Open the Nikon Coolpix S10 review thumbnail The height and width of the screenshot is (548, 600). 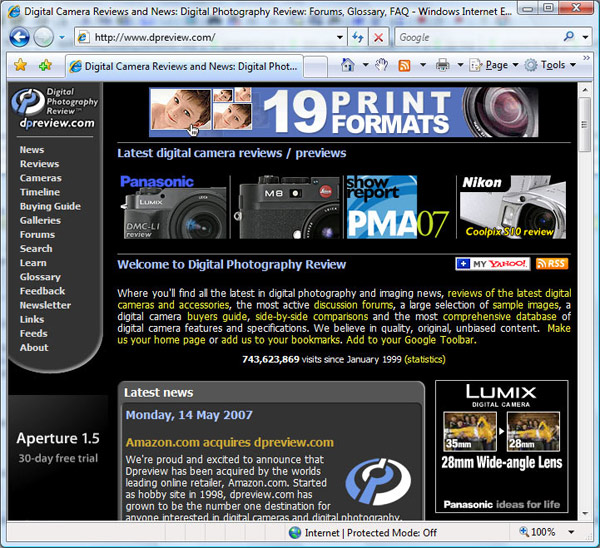coord(513,207)
